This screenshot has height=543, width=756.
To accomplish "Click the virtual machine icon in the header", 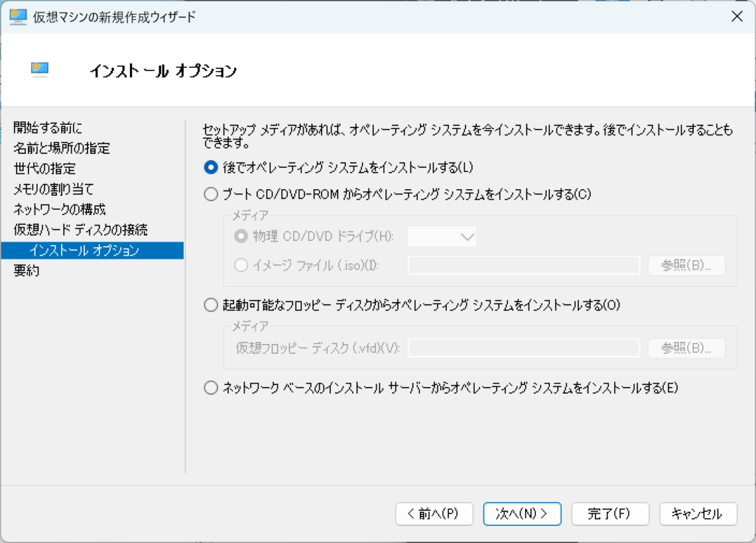I will (x=40, y=69).
